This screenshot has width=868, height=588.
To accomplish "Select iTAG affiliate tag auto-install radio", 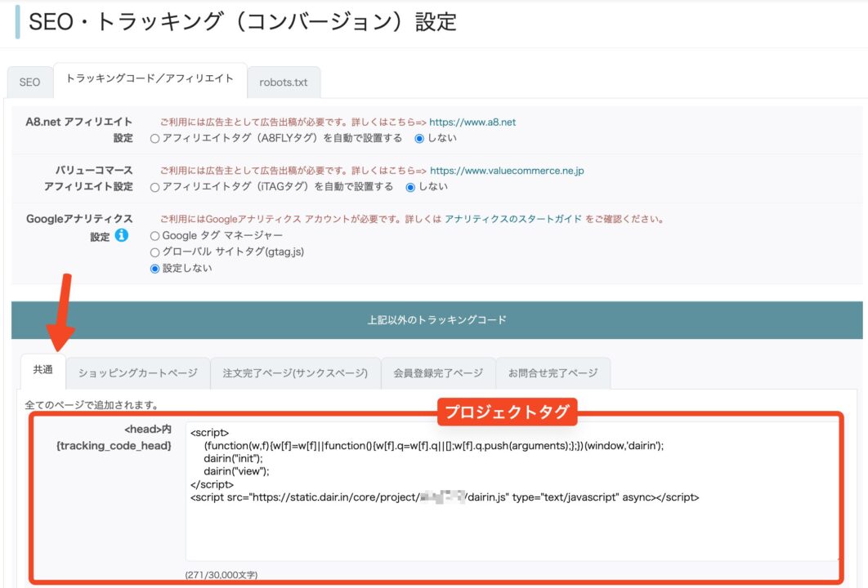I will click(x=155, y=188).
